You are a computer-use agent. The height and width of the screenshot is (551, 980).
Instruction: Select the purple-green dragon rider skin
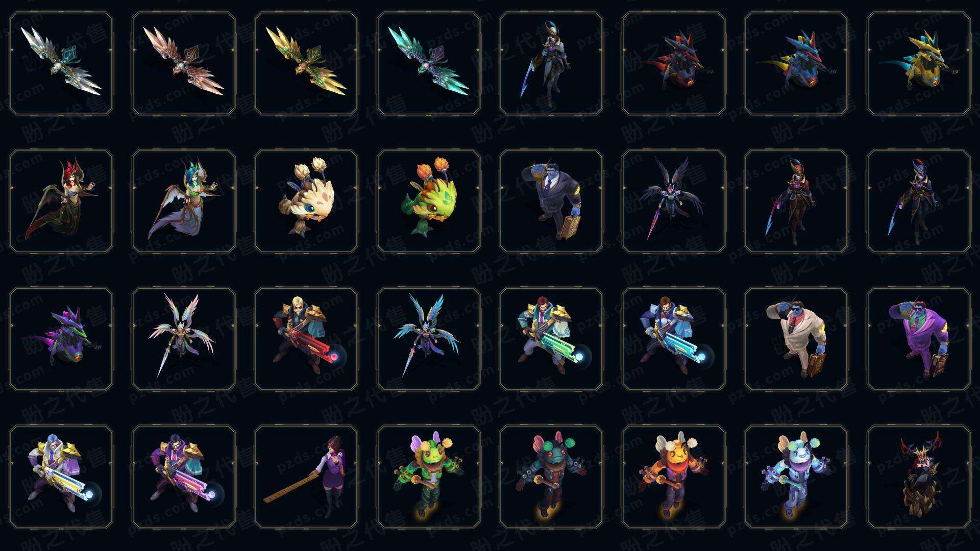(x=61, y=339)
